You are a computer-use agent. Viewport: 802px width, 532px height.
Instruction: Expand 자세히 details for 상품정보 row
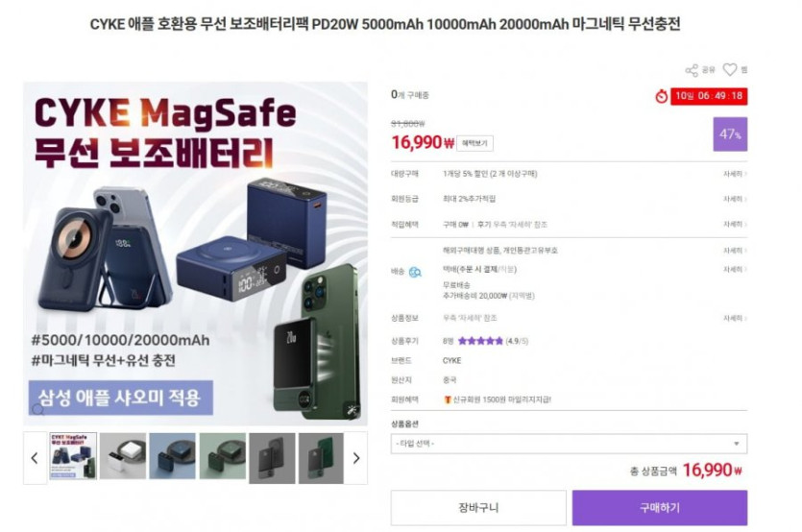pos(735,318)
